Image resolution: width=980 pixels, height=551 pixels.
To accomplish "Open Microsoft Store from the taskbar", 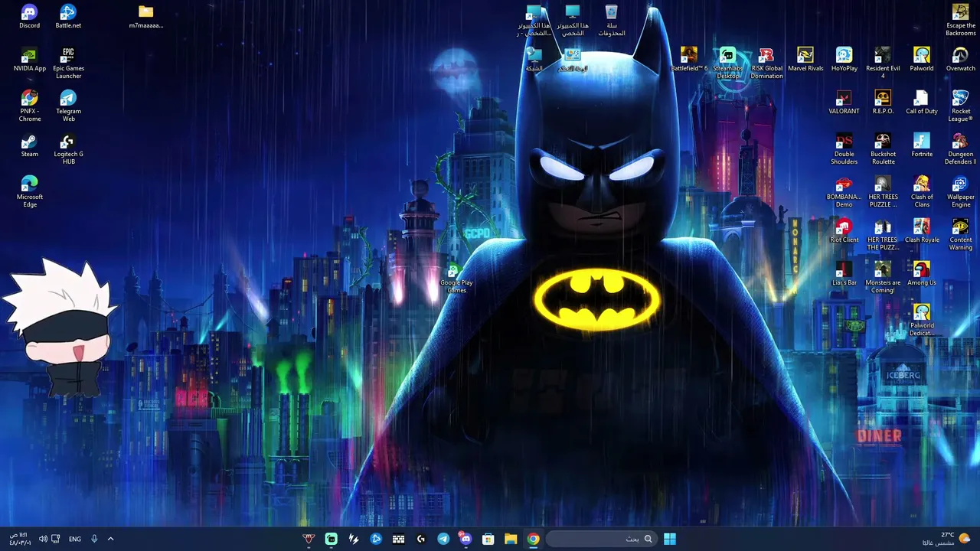I will click(488, 539).
